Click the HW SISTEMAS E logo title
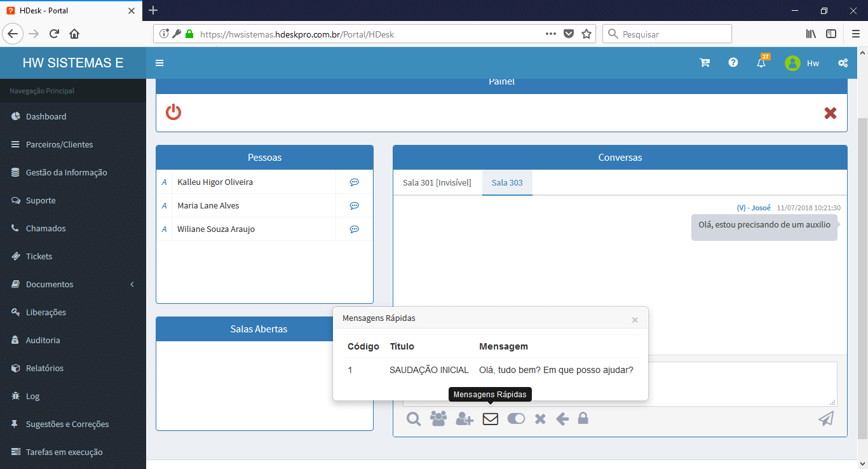 point(73,63)
